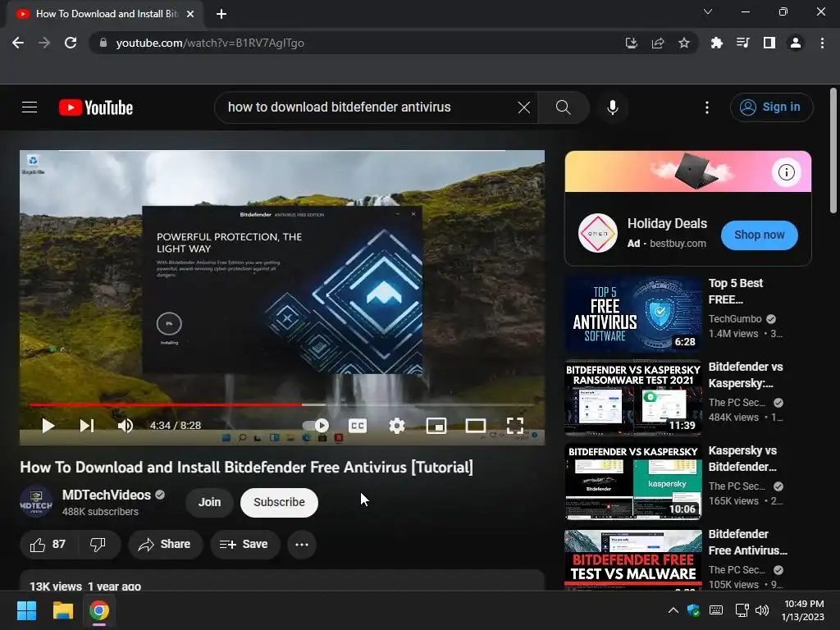The height and width of the screenshot is (630, 840).
Task: Click Shop now on Best Buy ad
Action: click(759, 235)
